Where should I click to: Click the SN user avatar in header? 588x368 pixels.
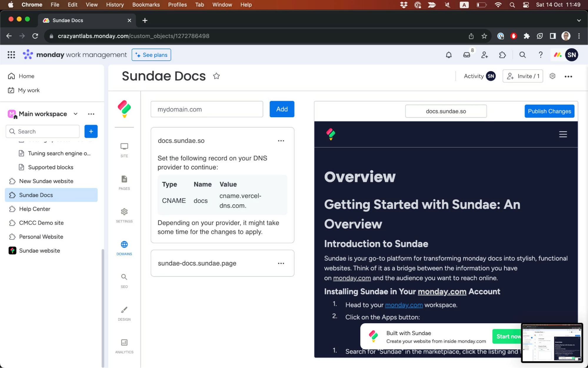572,55
